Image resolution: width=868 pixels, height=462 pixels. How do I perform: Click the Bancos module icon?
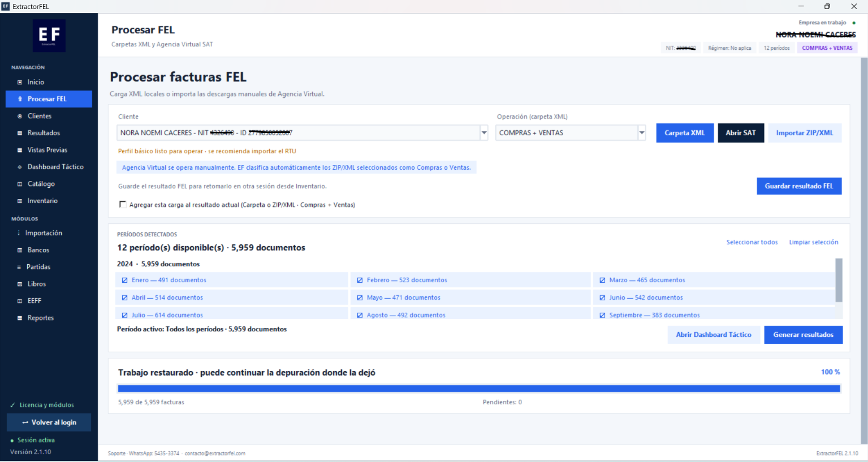tap(20, 250)
